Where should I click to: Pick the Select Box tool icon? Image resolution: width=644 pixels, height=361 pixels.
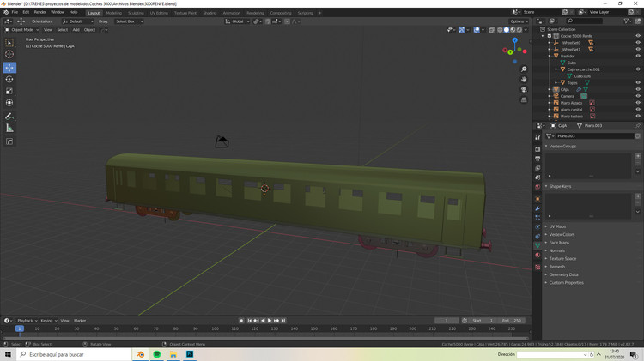coord(9,43)
